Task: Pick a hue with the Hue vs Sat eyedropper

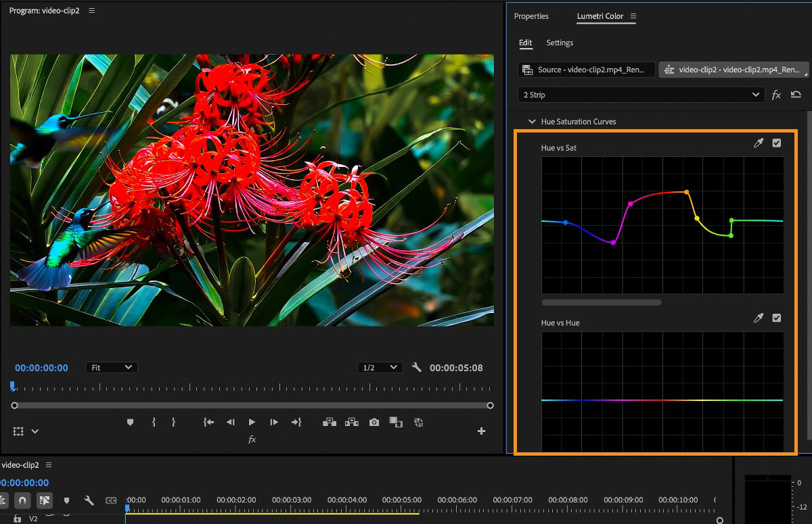Action: click(759, 143)
